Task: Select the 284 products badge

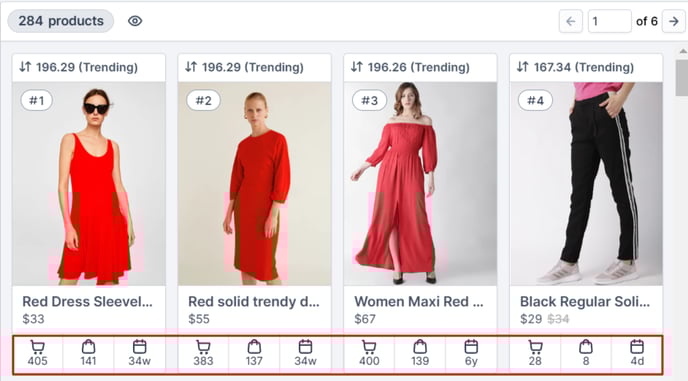Action: [61, 21]
